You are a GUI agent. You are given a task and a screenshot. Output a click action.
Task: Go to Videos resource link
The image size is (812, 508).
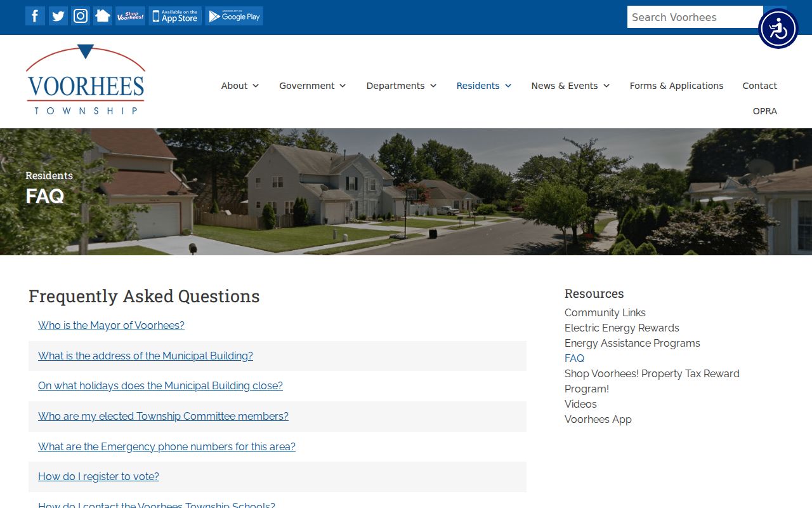pyautogui.click(x=580, y=404)
